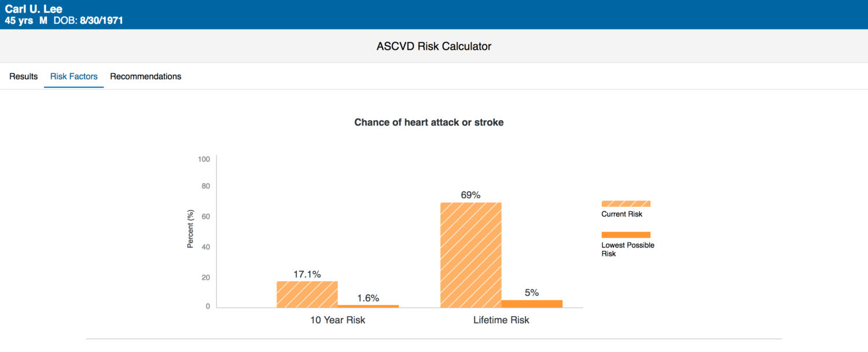Click the ASCVD Risk Calculator heading

(x=433, y=46)
